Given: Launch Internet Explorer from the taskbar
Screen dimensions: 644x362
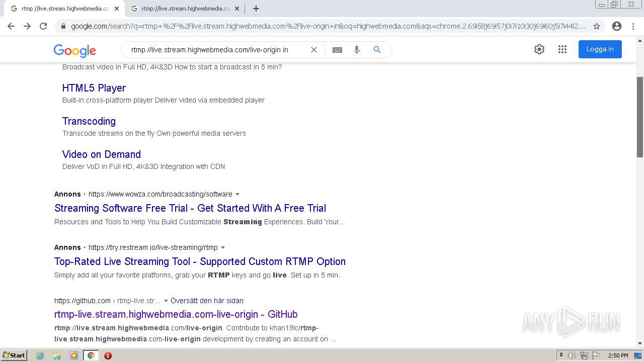Looking at the screenshot, I should (x=40, y=355).
